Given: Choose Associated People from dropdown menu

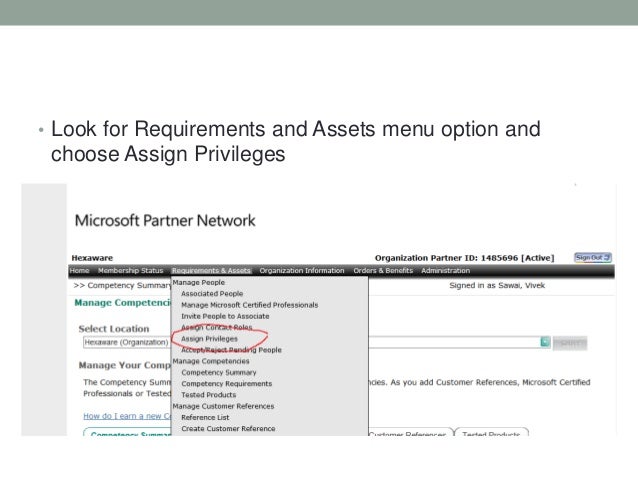Looking at the screenshot, I should coord(212,293).
